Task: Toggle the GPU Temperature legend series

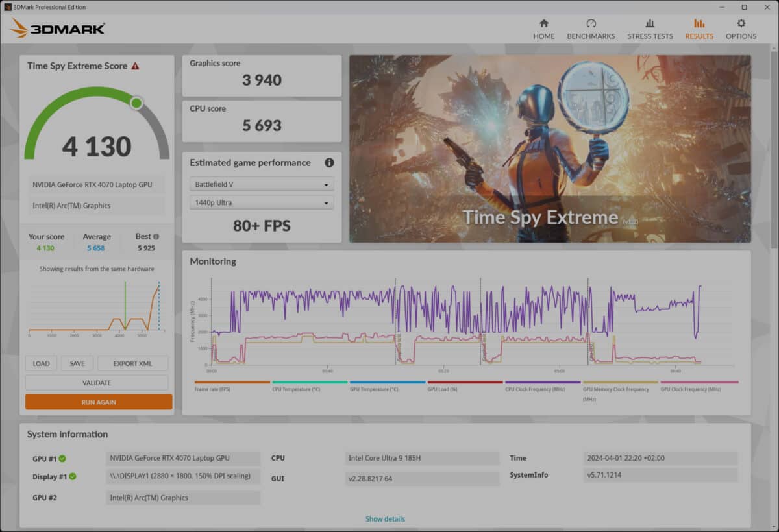Action: (x=388, y=386)
